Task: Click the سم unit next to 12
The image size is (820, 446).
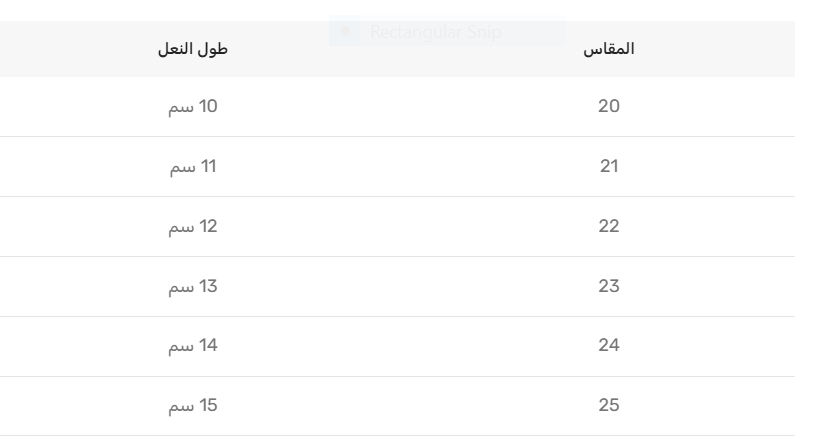Action: [x=180, y=226]
